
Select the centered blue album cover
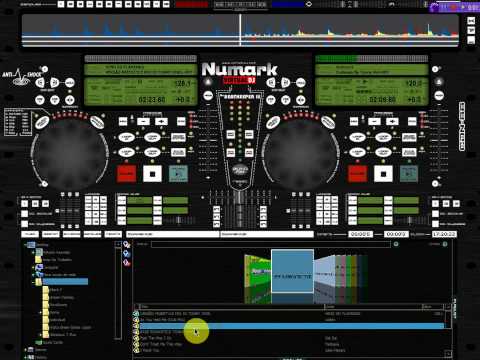pos(292,271)
